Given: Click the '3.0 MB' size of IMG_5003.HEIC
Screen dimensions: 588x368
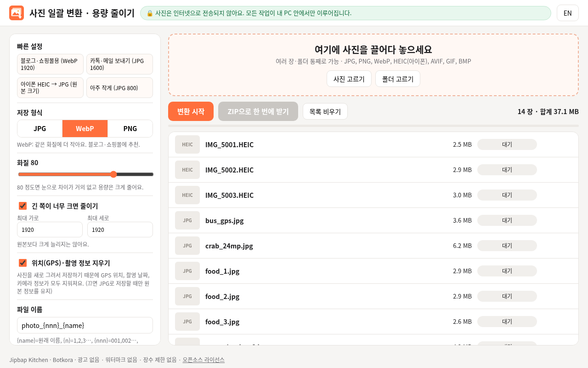Looking at the screenshot, I should click(462, 195).
